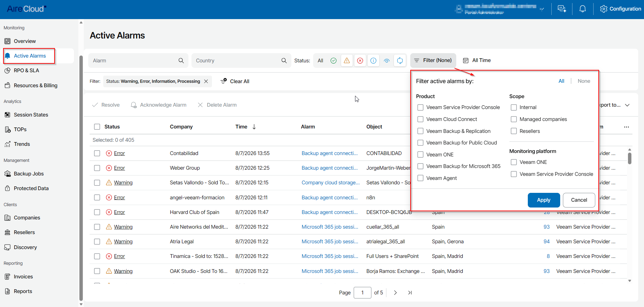Open Backup Jobs page

pos(29,174)
